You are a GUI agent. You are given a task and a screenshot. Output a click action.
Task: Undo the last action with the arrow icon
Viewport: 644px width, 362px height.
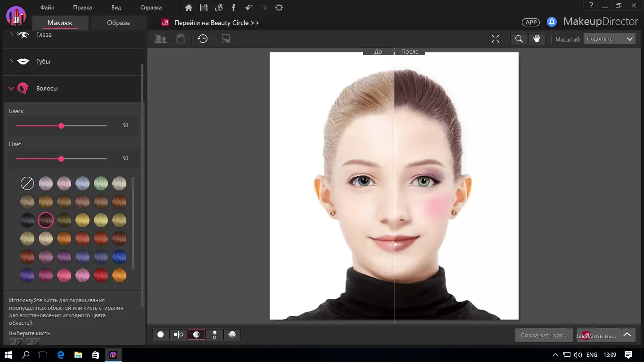pyautogui.click(x=249, y=8)
